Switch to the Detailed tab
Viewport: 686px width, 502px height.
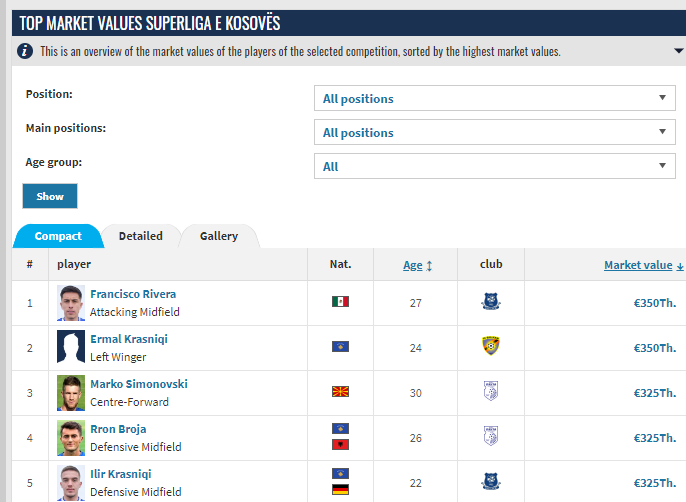pos(140,236)
